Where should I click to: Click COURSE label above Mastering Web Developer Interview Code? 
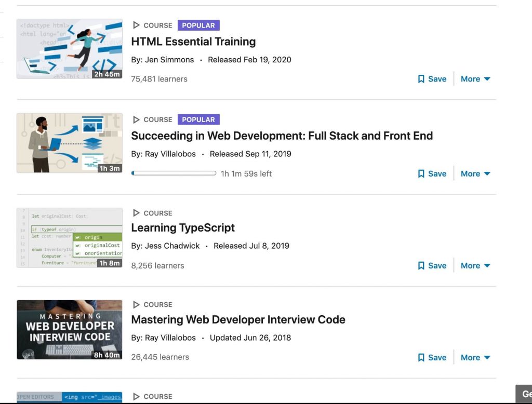[x=158, y=305]
